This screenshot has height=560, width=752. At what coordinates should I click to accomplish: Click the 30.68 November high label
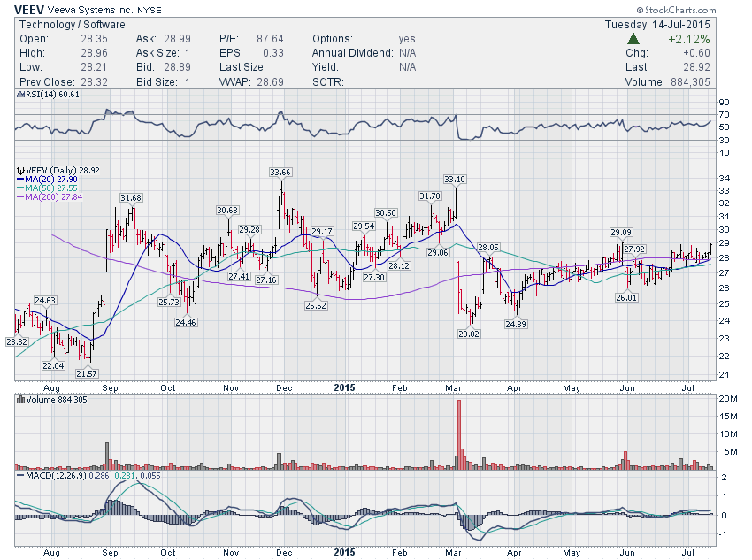(x=226, y=210)
